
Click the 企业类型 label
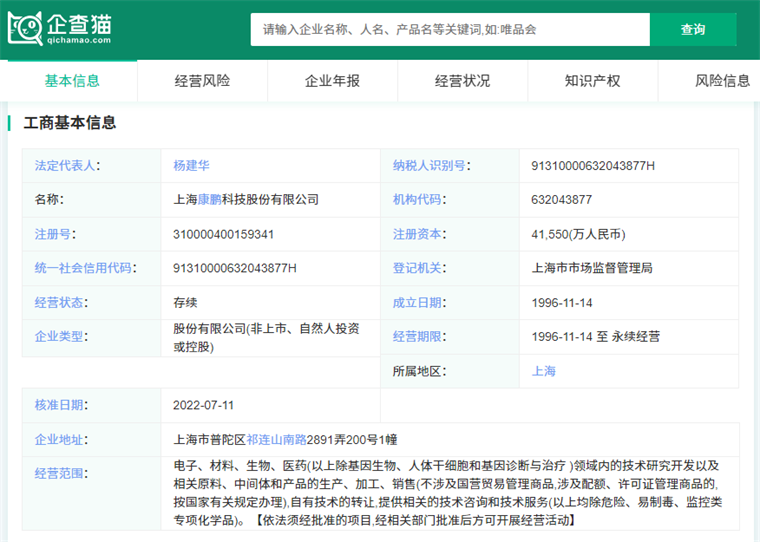pyautogui.click(x=61, y=336)
